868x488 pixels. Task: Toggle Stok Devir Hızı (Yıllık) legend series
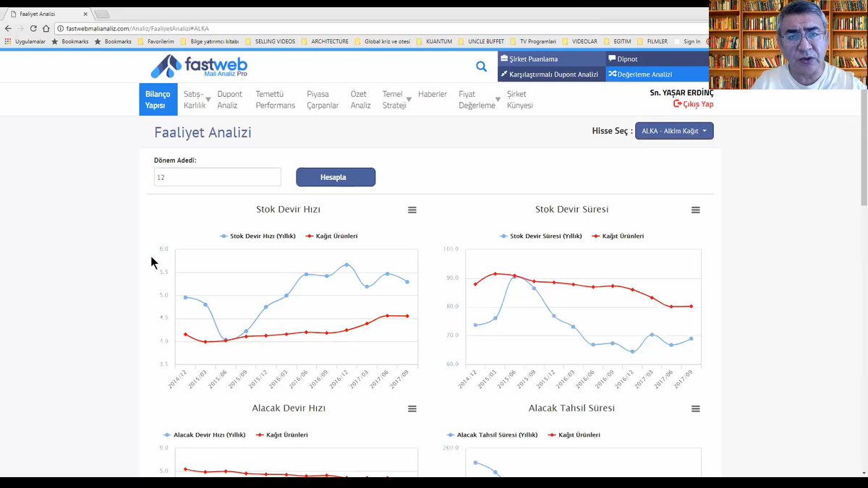point(258,236)
